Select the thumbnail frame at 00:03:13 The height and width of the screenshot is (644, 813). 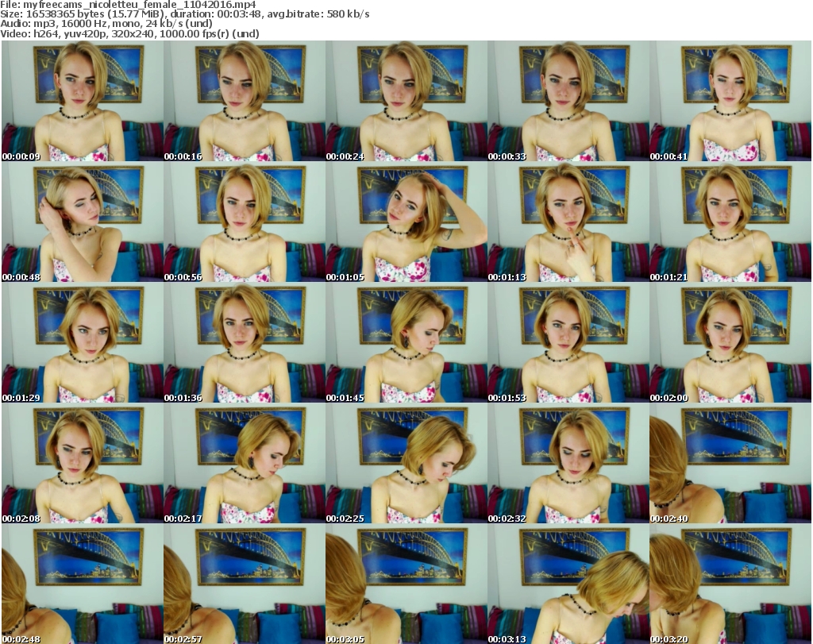[x=568, y=584]
